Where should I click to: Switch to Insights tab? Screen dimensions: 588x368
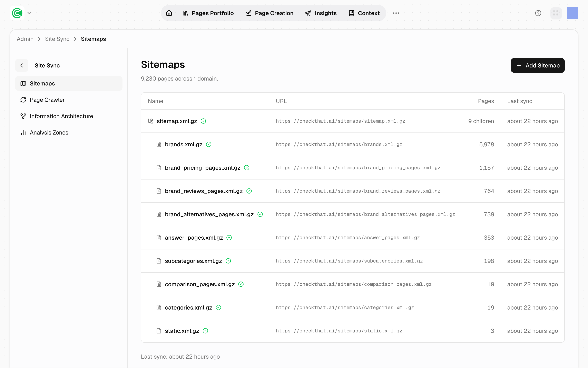pyautogui.click(x=321, y=13)
